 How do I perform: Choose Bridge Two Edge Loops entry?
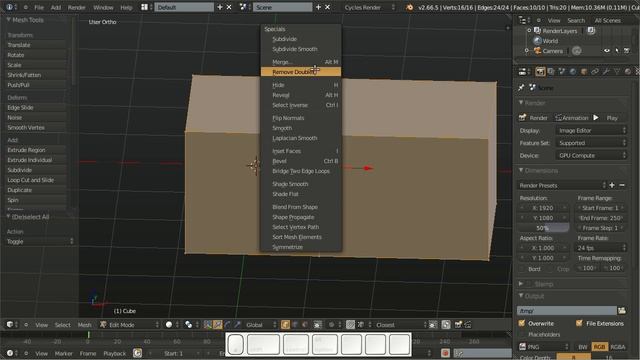[x=301, y=171]
